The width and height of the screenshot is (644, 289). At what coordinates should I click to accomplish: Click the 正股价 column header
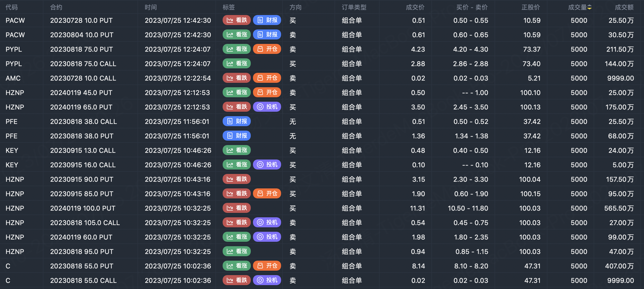tap(531, 7)
